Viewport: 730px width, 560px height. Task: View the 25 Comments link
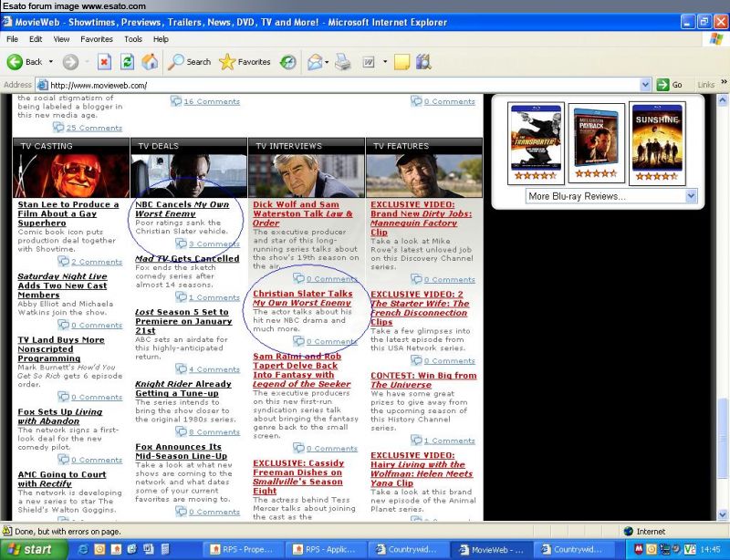click(94, 128)
